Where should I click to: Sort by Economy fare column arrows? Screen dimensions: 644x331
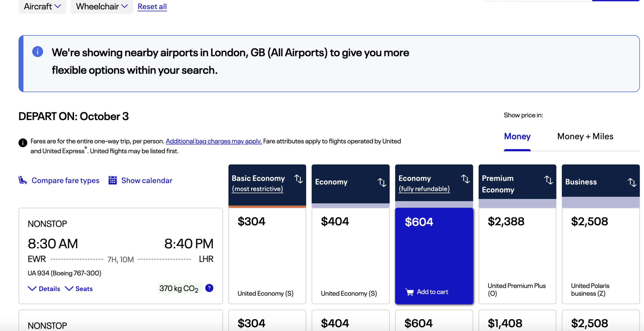(382, 182)
